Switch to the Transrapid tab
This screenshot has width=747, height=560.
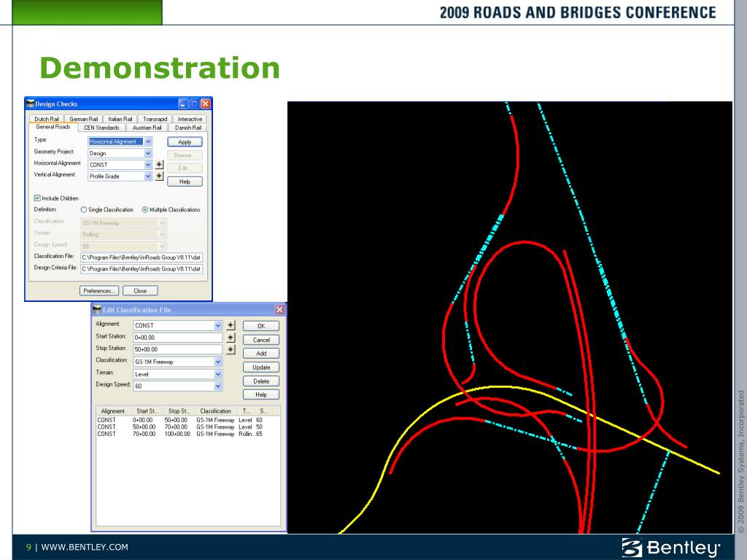click(155, 119)
